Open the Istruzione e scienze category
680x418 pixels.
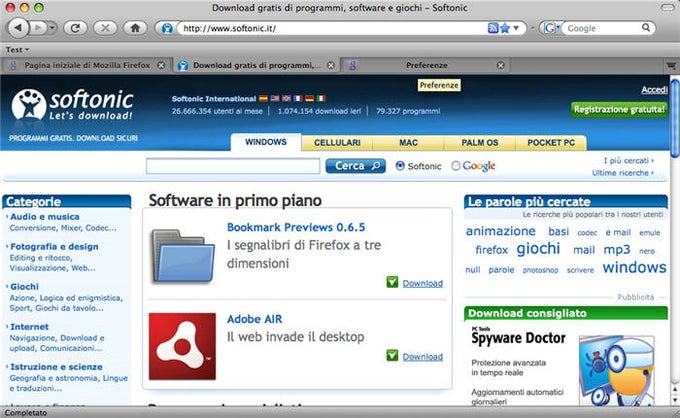pyautogui.click(x=56, y=367)
